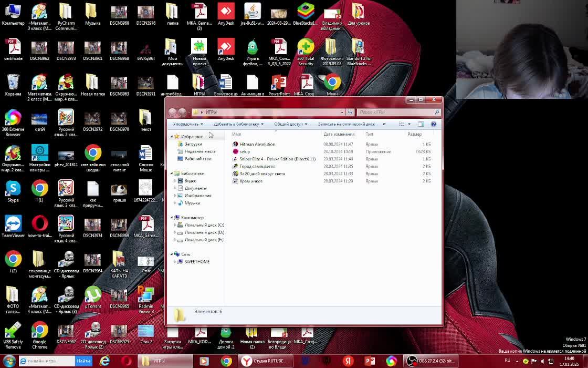The width and height of the screenshot is (588, 368).
Task: Click Записать на оптический диск
Action: point(346,124)
